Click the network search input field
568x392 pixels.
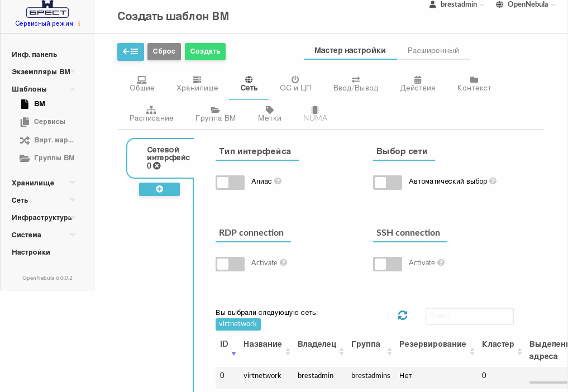pos(469,316)
